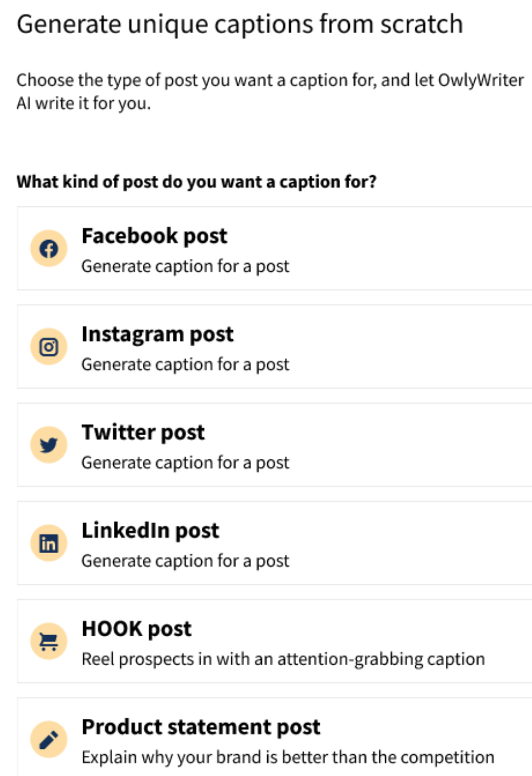
Task: Open the Product statement post title
Action: click(x=201, y=726)
